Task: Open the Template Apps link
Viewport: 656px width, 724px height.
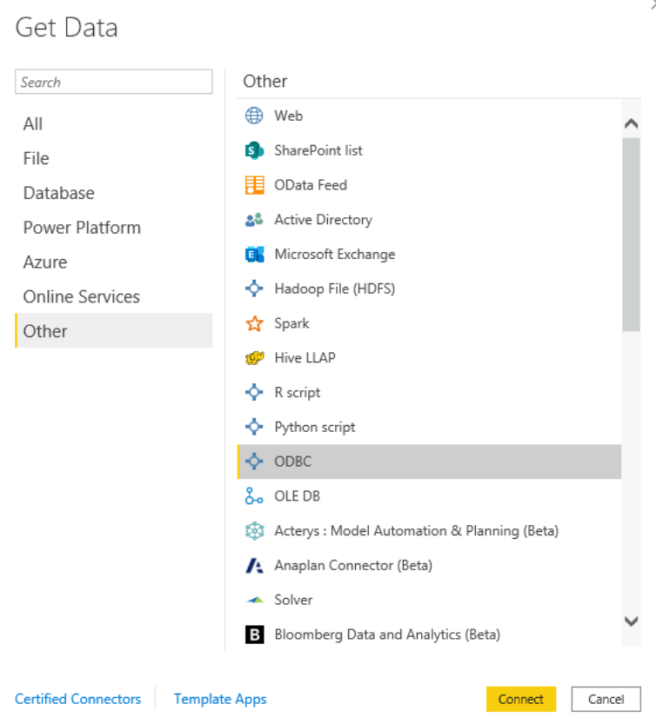Action: [220, 699]
